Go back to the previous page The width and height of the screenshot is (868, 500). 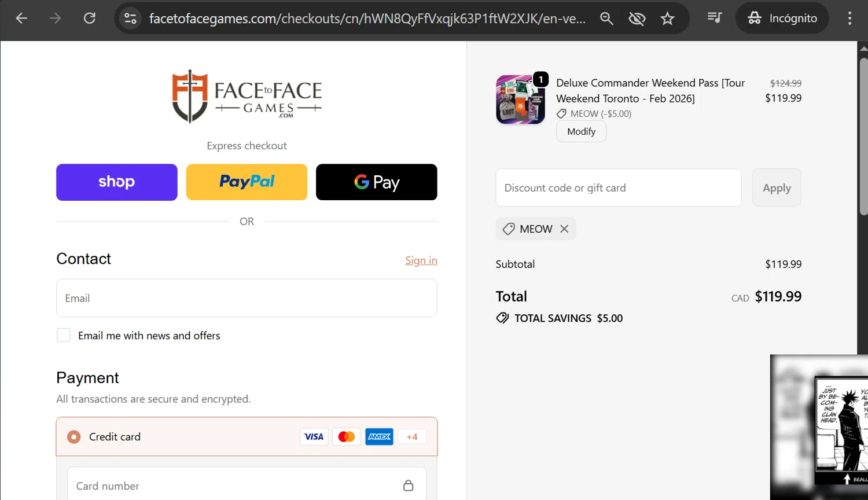pyautogui.click(x=21, y=19)
